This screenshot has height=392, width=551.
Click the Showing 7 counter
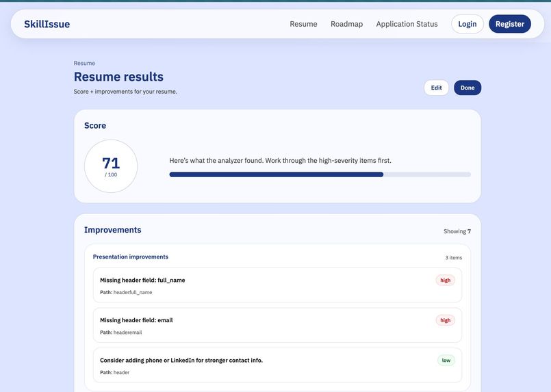click(457, 231)
